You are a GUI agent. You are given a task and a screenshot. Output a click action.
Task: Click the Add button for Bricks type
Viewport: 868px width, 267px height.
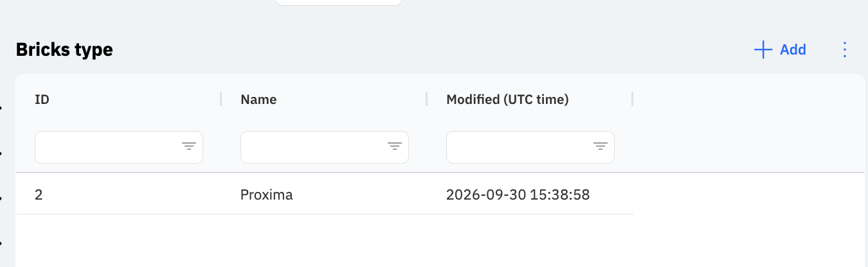(x=780, y=49)
